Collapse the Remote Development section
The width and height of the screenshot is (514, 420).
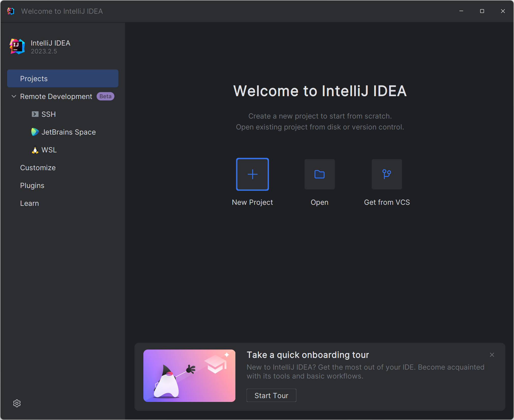[14, 96]
